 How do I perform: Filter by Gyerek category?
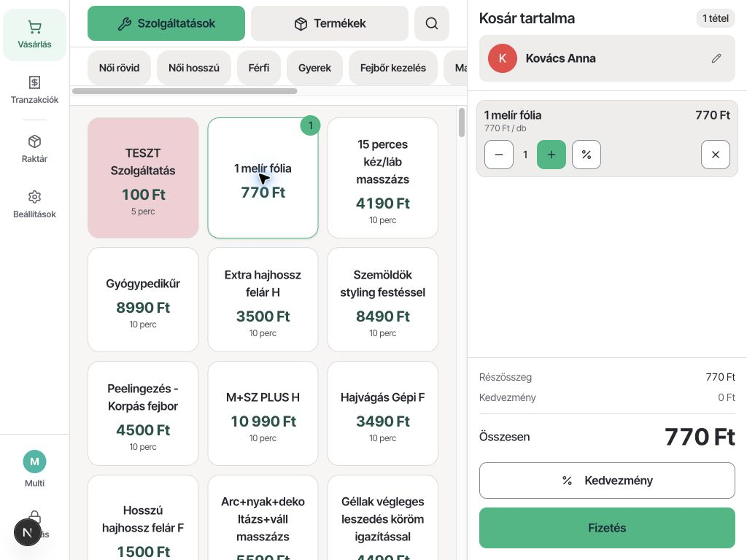[x=314, y=68]
